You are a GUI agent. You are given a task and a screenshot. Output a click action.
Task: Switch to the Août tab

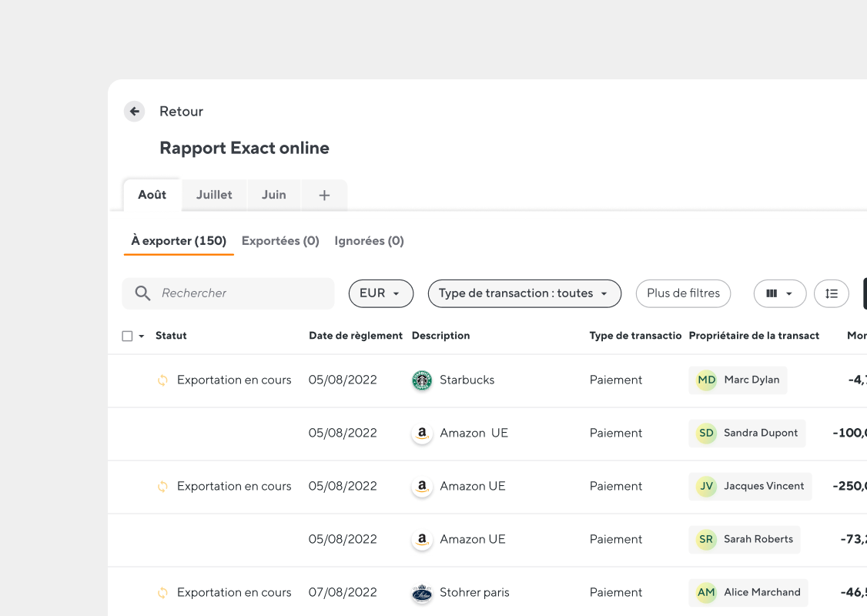pyautogui.click(x=152, y=195)
